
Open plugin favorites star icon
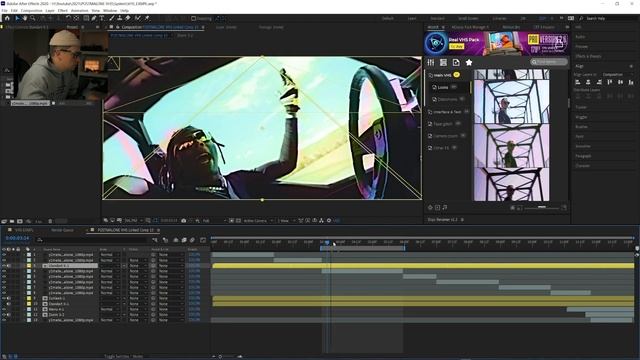coord(469,62)
